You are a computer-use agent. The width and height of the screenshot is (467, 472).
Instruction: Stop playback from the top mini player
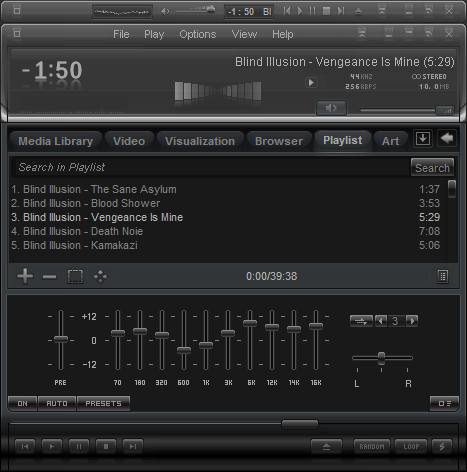coord(326,11)
